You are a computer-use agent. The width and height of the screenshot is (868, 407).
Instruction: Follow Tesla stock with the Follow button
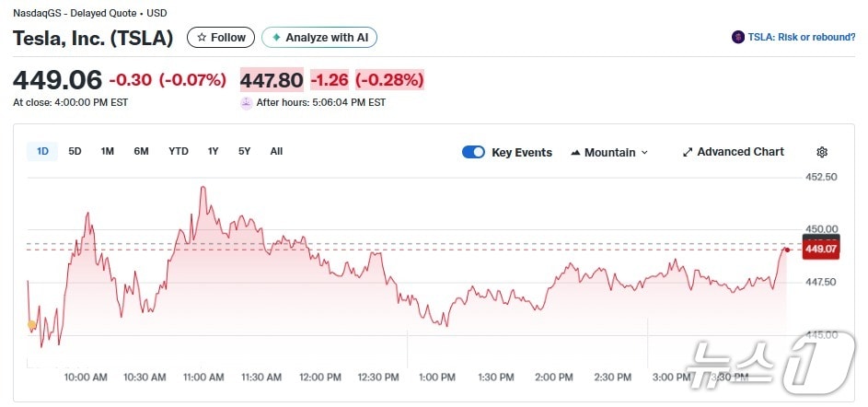(x=221, y=38)
